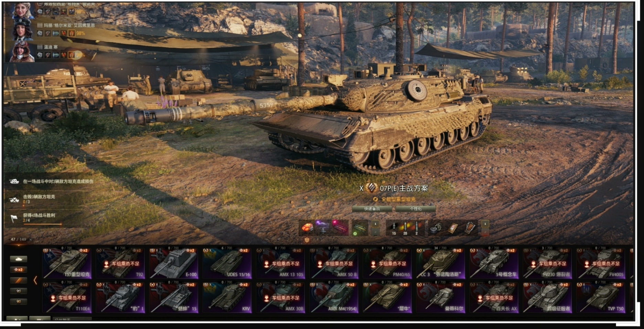The image size is (644, 329).
Task: Toggle the ×2 star bonus carousel filter
Action: (19, 270)
